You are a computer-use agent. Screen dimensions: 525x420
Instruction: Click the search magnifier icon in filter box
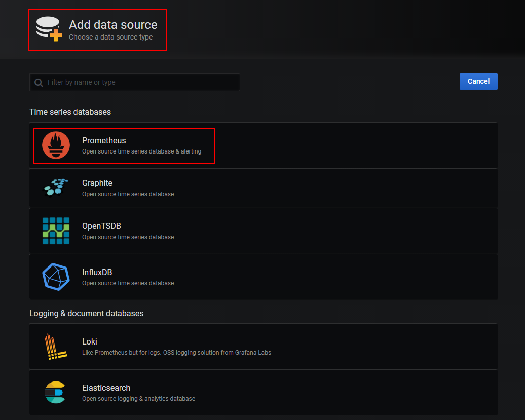point(39,82)
